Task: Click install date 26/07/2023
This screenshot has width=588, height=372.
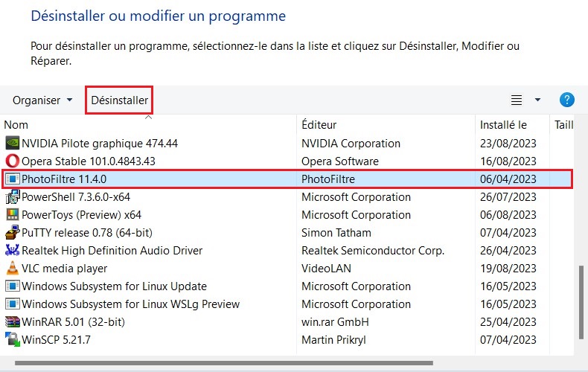Action: click(508, 197)
